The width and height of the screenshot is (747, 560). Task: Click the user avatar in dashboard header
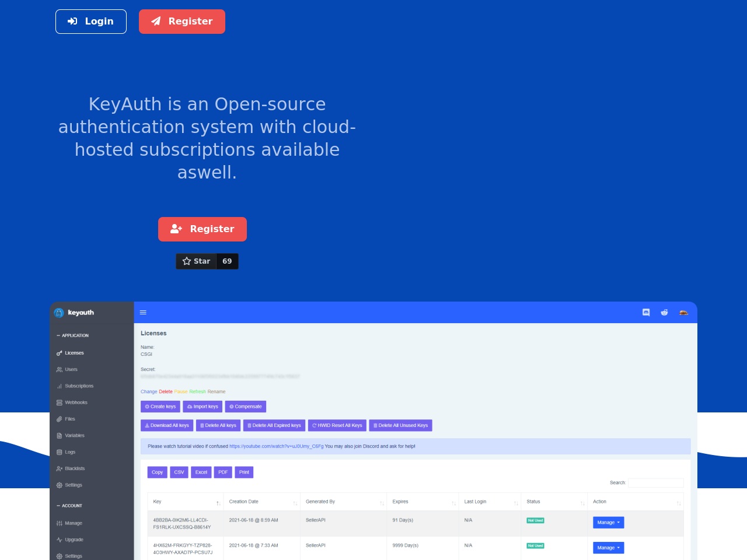[683, 313]
